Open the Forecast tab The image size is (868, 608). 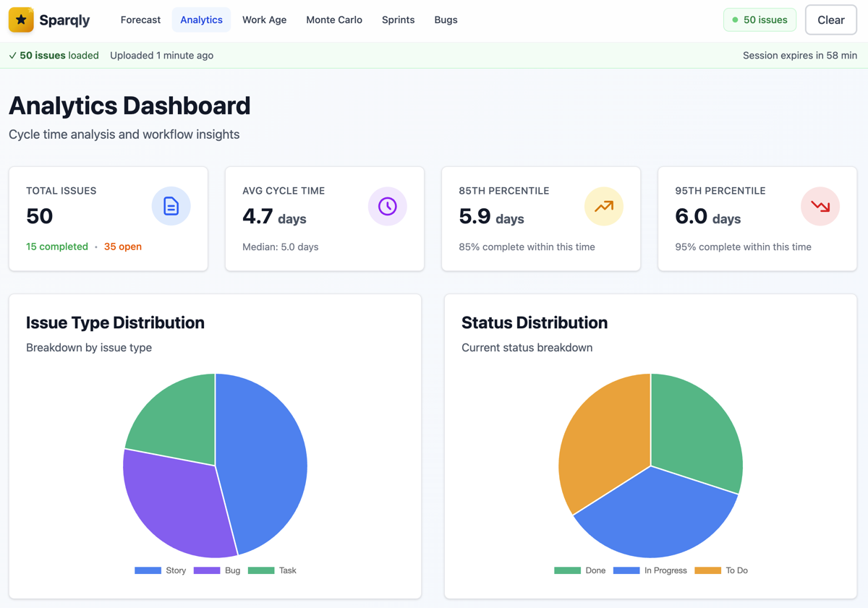(140, 20)
